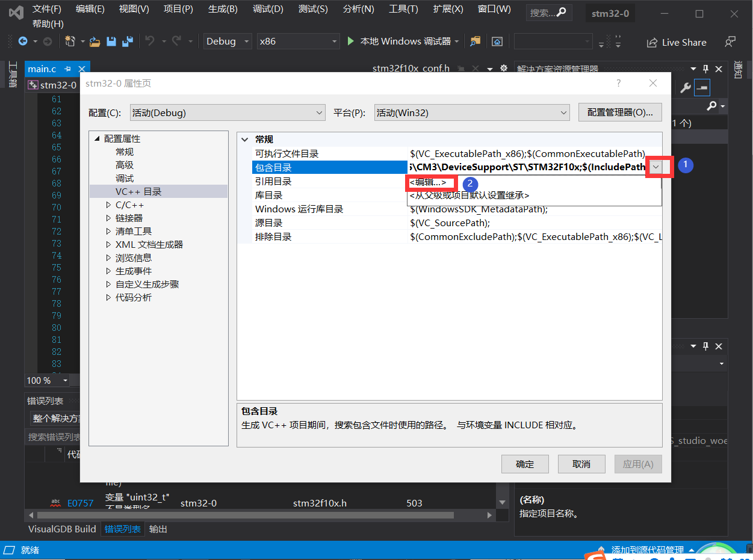Open the 文件(F) menu

click(47, 9)
